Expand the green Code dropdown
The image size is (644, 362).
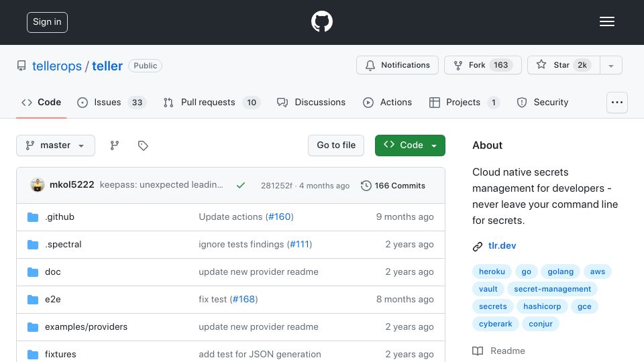410,145
